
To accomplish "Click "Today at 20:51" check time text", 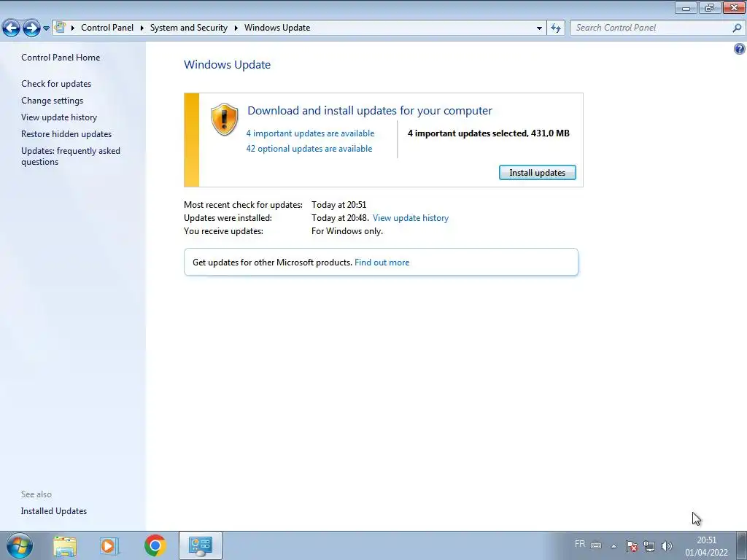I will [338, 205].
